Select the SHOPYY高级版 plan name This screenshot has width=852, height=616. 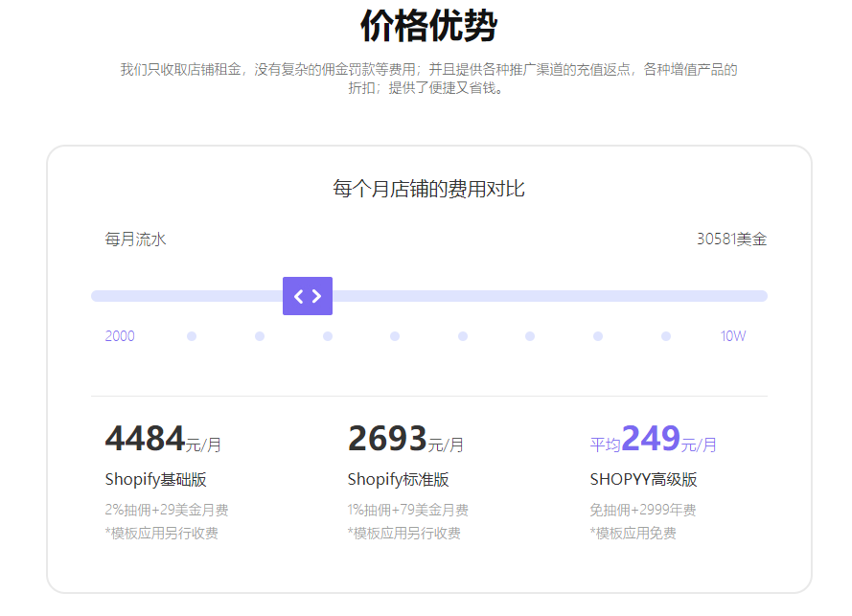click(644, 480)
